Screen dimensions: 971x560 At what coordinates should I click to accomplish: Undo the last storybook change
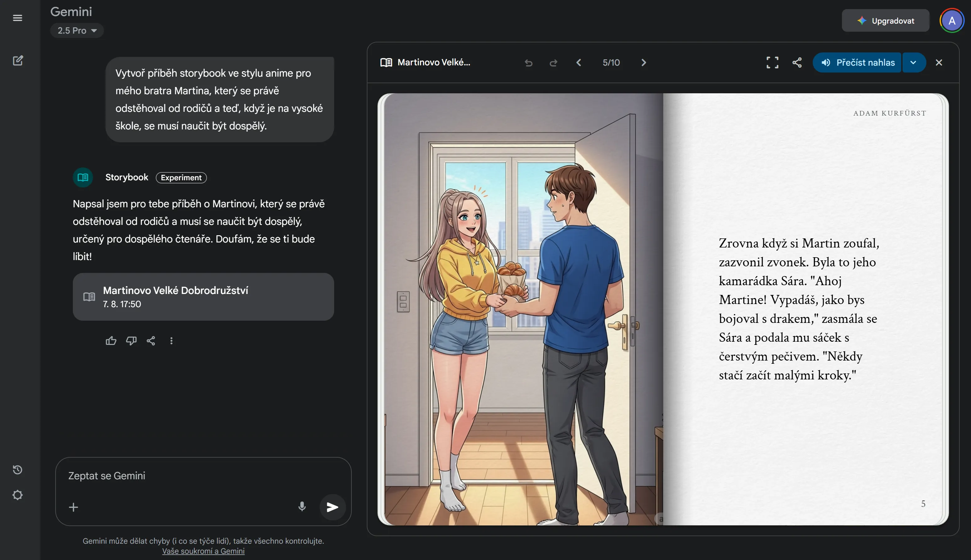529,62
